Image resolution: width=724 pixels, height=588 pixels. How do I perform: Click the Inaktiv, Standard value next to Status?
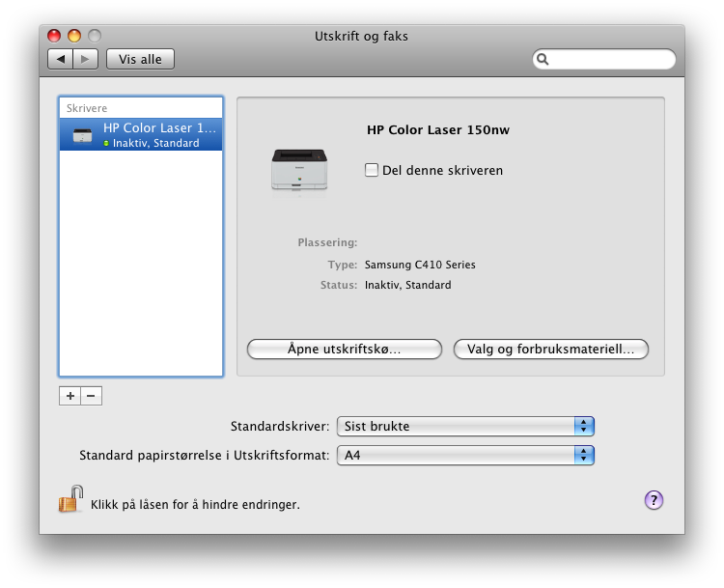pyautogui.click(x=407, y=285)
